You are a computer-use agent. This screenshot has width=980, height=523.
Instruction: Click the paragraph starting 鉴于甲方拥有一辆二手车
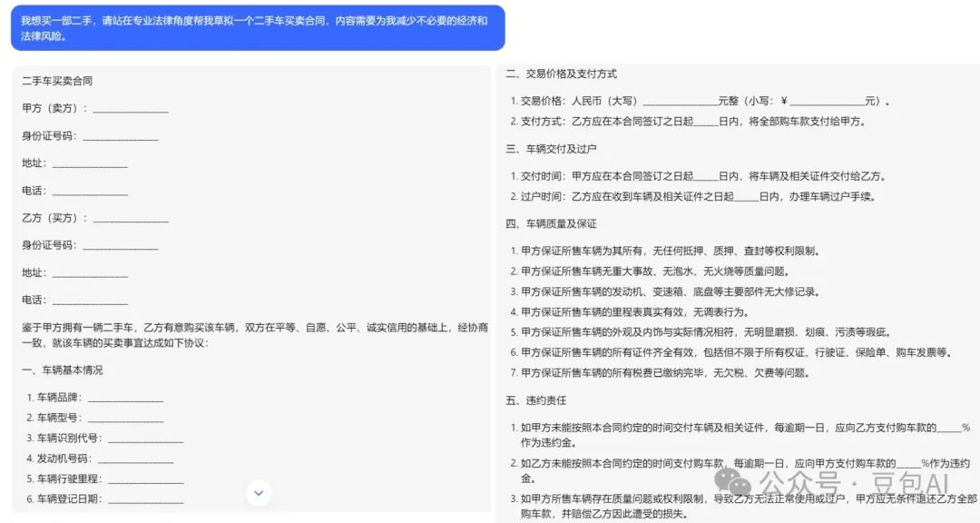coord(255,335)
